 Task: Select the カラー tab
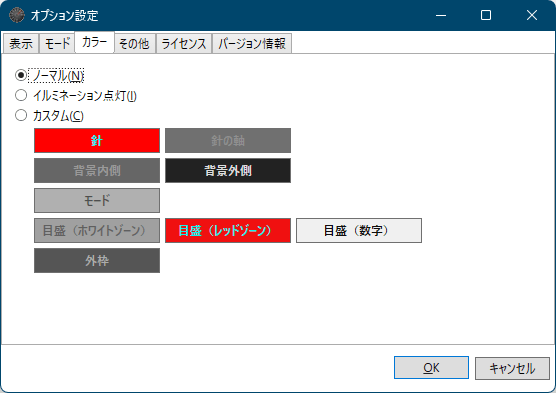click(x=94, y=42)
